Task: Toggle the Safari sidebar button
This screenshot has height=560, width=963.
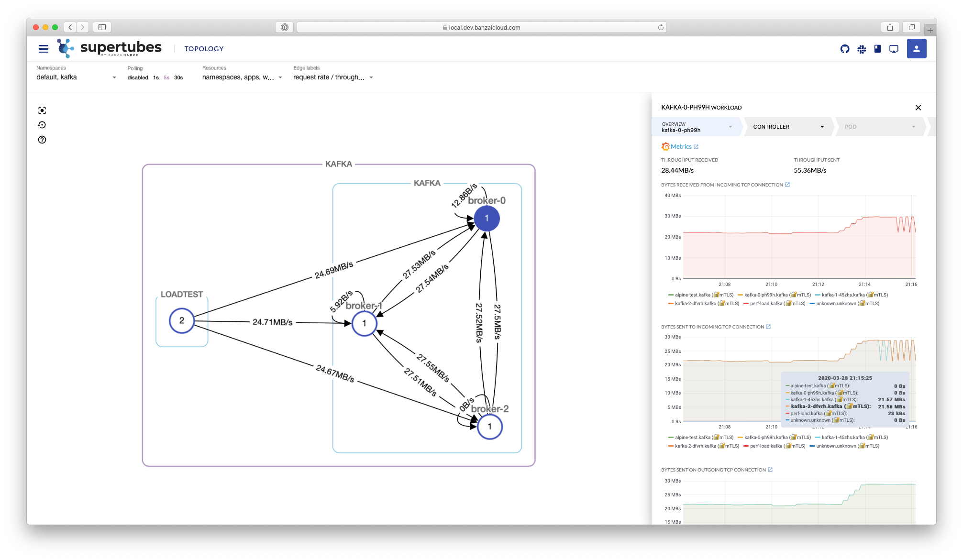Action: (x=102, y=27)
